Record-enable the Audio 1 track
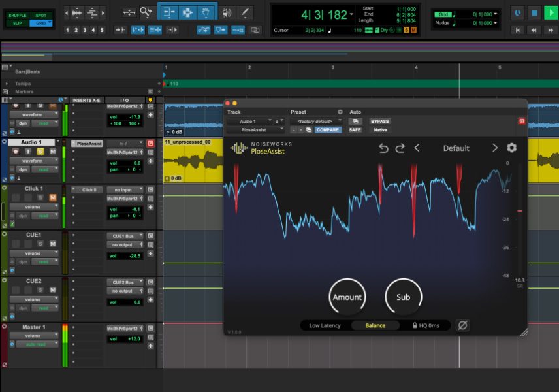Image resolution: width=559 pixels, height=392 pixels. pyautogui.click(x=16, y=151)
